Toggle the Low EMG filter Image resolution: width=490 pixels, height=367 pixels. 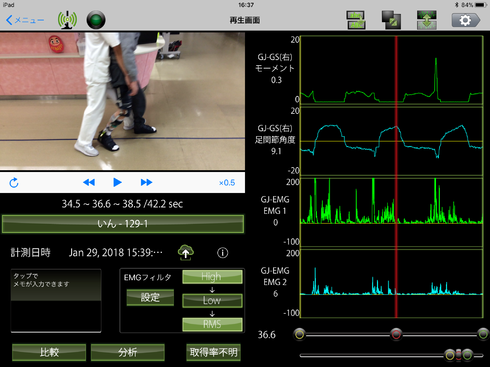pyautogui.click(x=212, y=300)
